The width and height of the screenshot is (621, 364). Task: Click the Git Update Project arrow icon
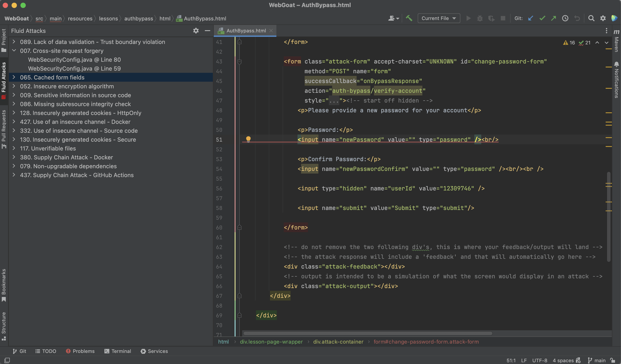(531, 18)
